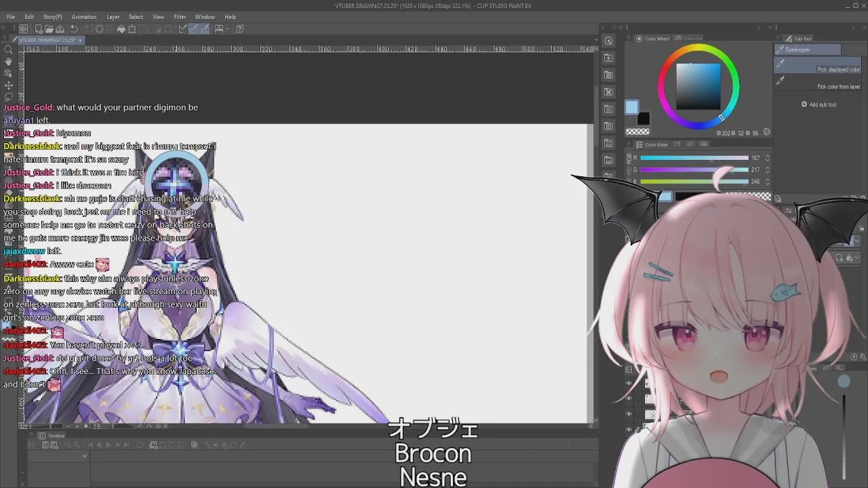Select the Lasso selection tool
Screen dimensions: 868x488
9,97
